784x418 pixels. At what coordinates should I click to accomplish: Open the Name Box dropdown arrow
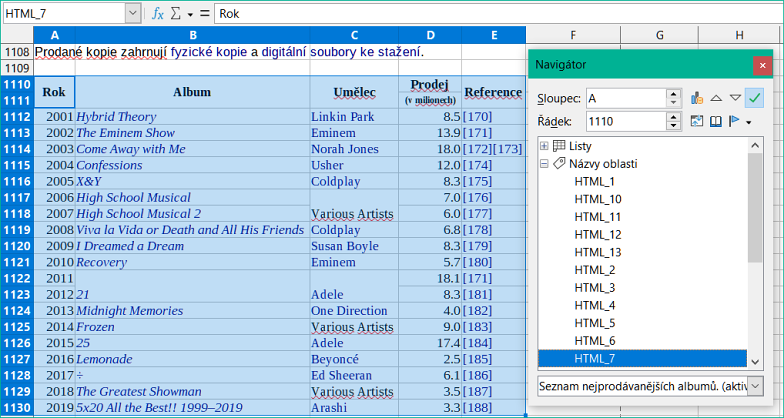[x=132, y=14]
